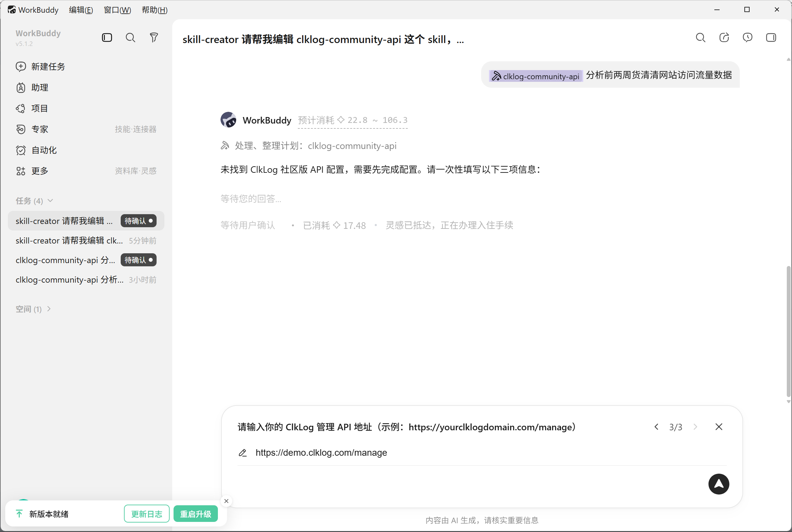This screenshot has width=792, height=532.
Task: Open the clklog-community-api task marked 待确认
Action: pos(86,260)
